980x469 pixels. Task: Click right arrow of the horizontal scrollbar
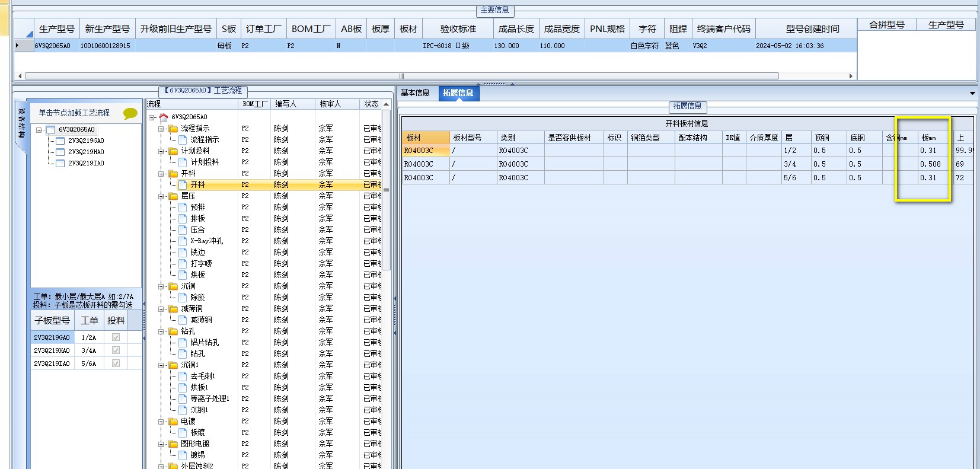coord(851,76)
